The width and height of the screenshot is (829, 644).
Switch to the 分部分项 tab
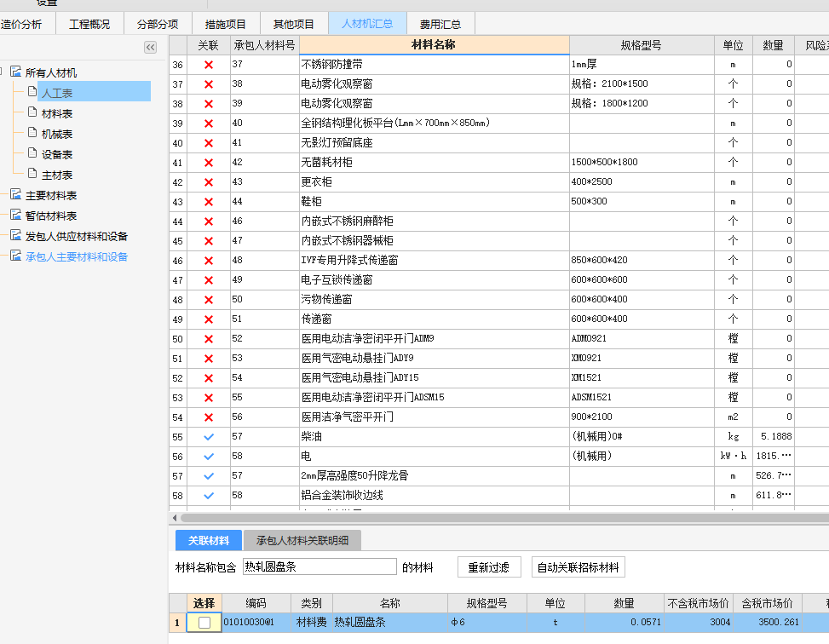pyautogui.click(x=158, y=25)
